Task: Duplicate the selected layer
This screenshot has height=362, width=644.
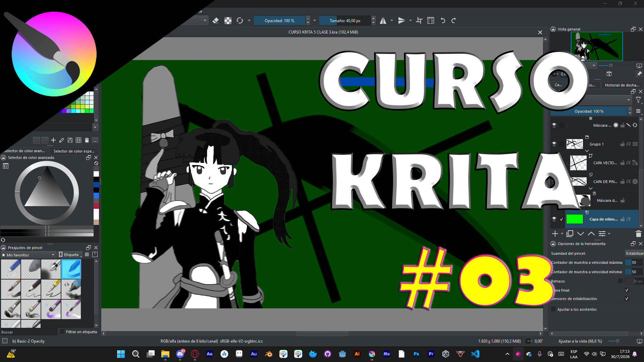Action: point(570,234)
